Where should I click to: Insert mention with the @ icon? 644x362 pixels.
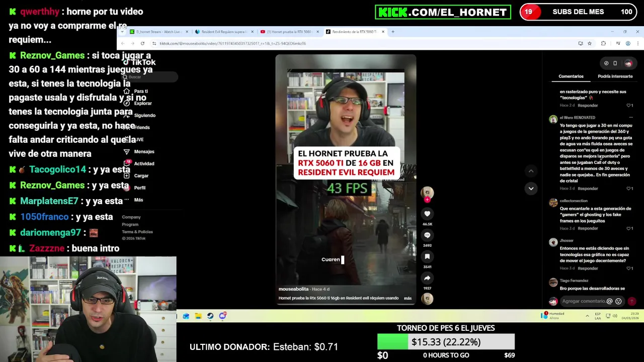[x=609, y=301]
